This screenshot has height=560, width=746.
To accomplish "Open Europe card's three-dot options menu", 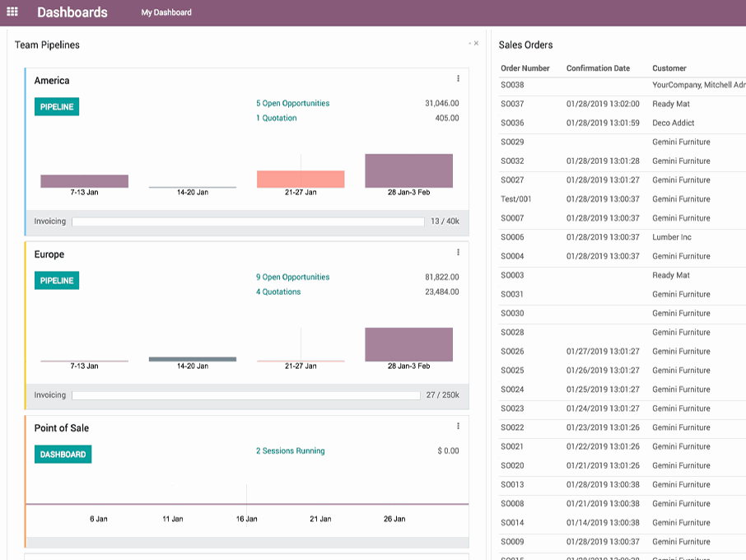I will tap(458, 253).
